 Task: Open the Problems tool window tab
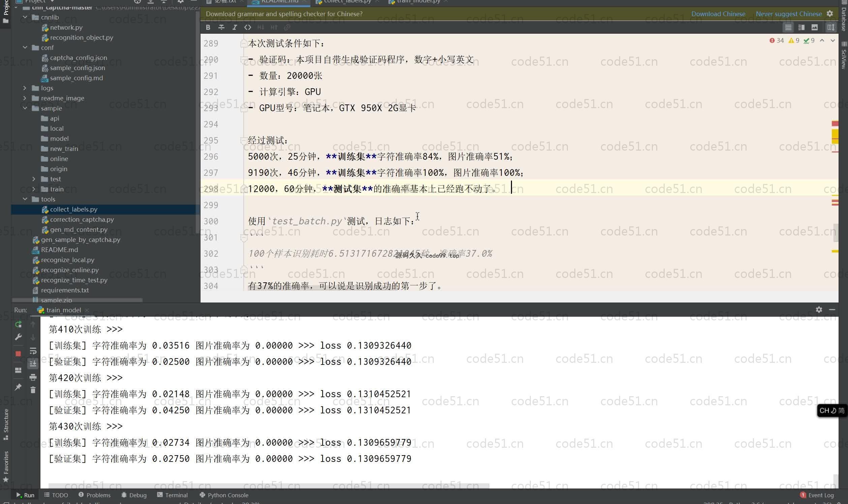[94, 495]
